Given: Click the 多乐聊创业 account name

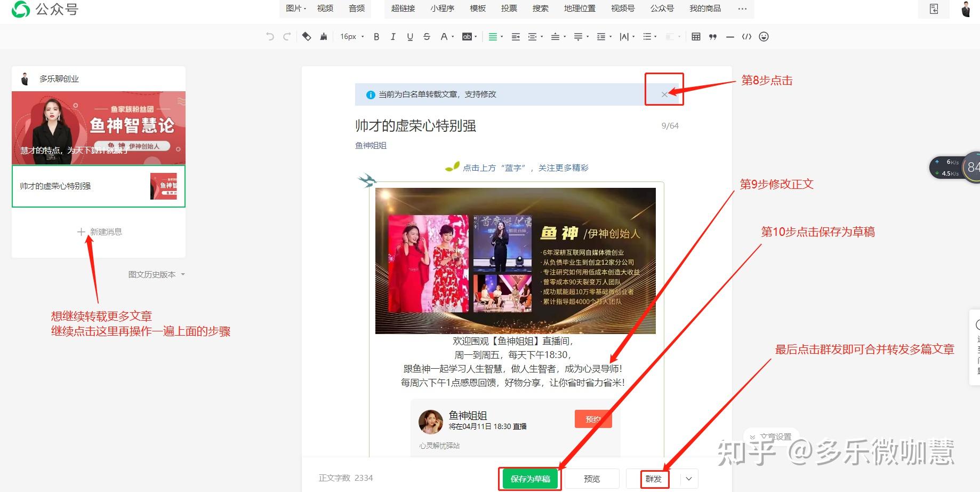Looking at the screenshot, I should coord(59,79).
